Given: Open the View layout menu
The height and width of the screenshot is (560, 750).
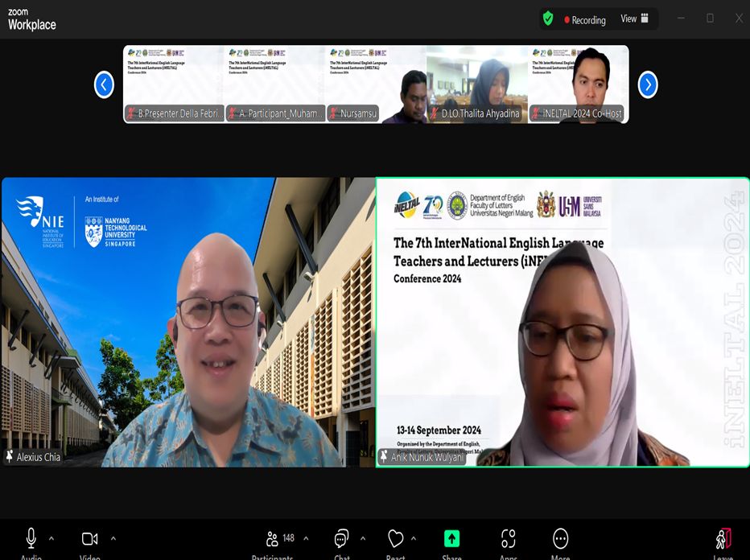Looking at the screenshot, I should click(634, 19).
